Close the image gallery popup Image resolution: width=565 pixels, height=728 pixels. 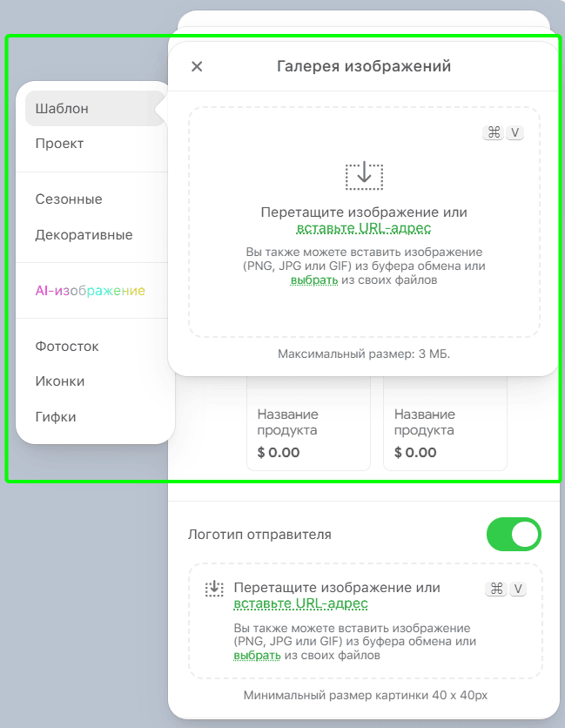(x=197, y=67)
